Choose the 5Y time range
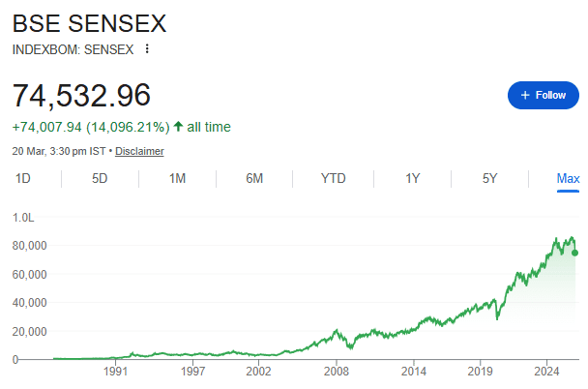Viewport: 588px width, 389px height. click(x=489, y=178)
